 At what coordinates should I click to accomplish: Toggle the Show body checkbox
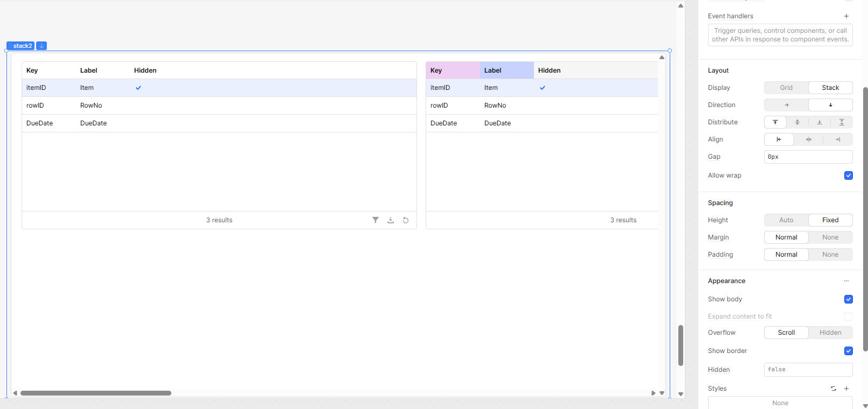(x=849, y=299)
